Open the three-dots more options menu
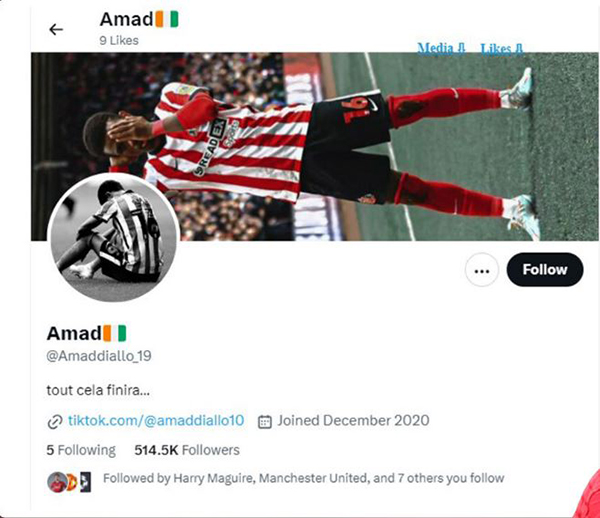The height and width of the screenshot is (518, 600). 481,270
